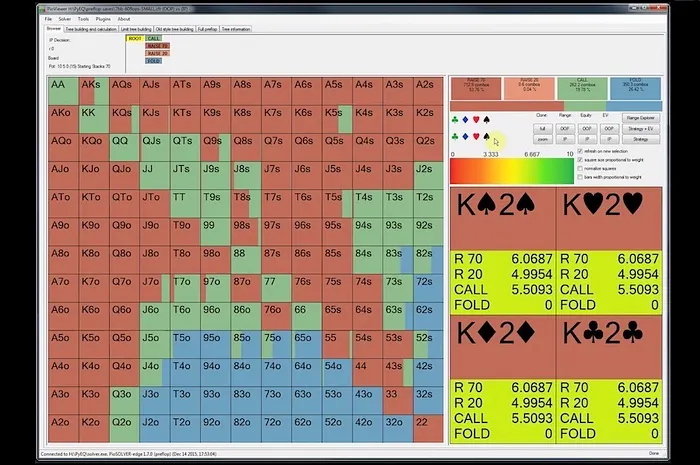Open the Solver menu
Screen dimensions: 700x465
point(64,18)
